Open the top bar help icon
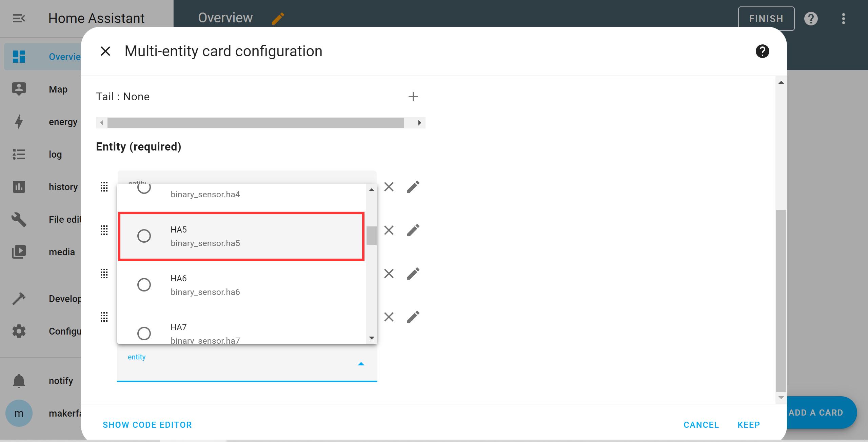868x442 pixels. coord(811,19)
